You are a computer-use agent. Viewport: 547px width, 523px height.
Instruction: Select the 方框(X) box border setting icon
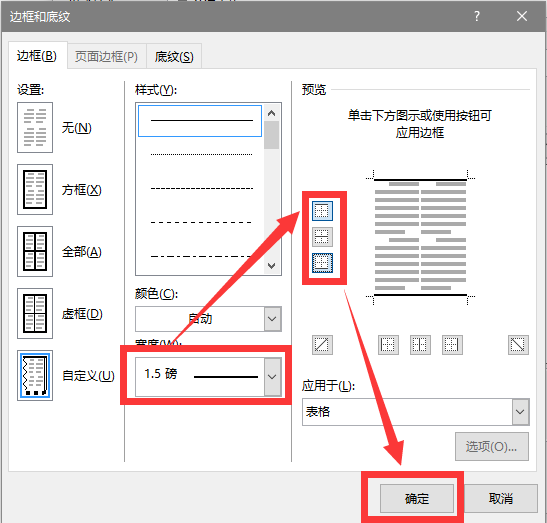pos(35,189)
